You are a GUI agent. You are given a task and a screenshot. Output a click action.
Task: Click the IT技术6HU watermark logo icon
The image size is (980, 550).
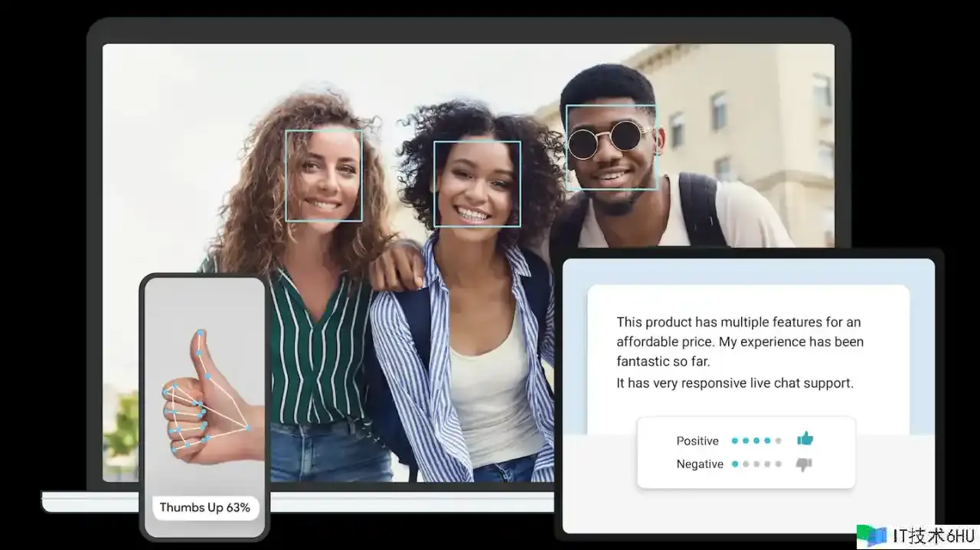click(x=871, y=535)
